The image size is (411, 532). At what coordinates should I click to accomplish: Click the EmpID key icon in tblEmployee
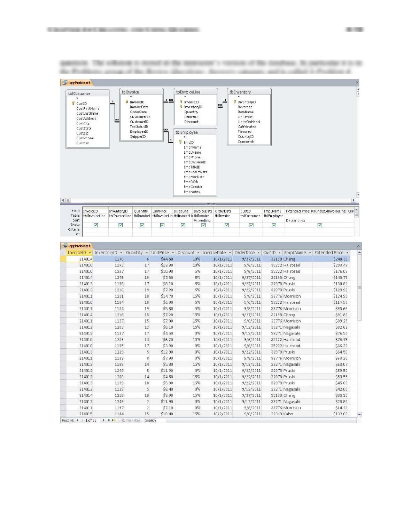[x=180, y=142]
